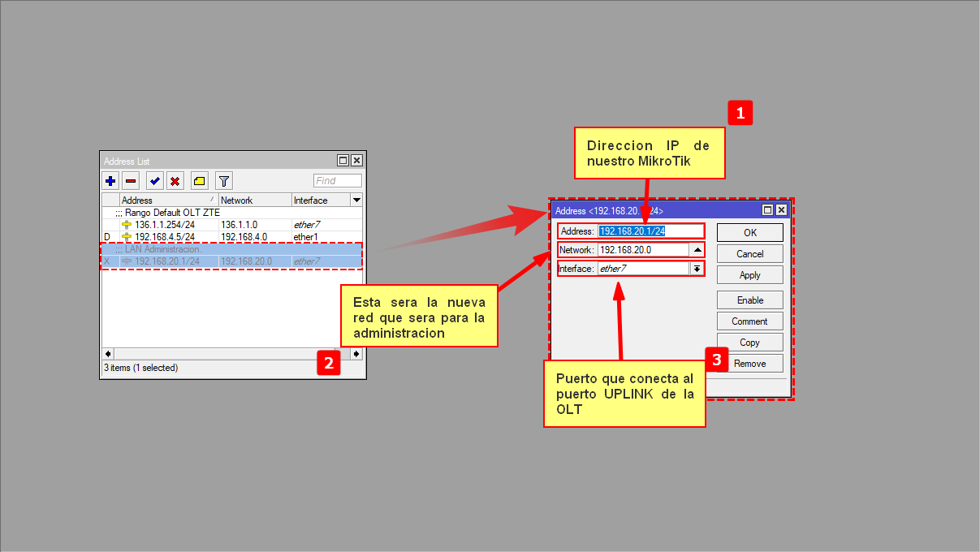This screenshot has height=552, width=980.
Task: Click the OK button in Address dialog
Action: point(749,233)
